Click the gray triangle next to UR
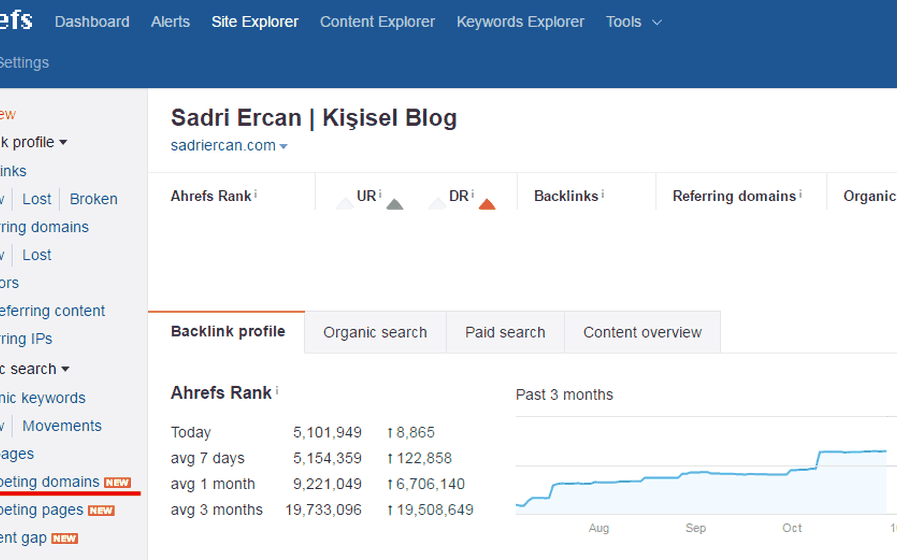The height and width of the screenshot is (560, 897). tap(395, 204)
